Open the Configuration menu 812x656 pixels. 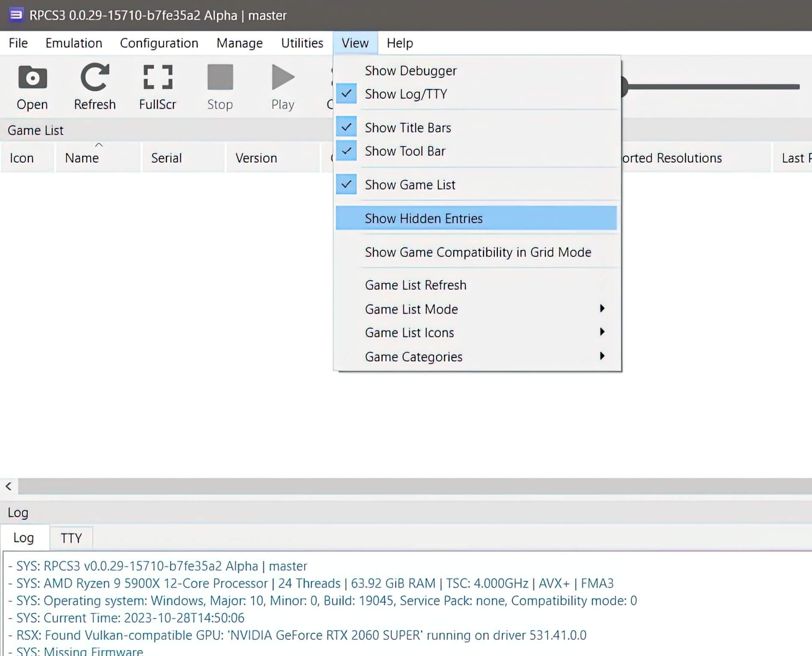tap(159, 43)
